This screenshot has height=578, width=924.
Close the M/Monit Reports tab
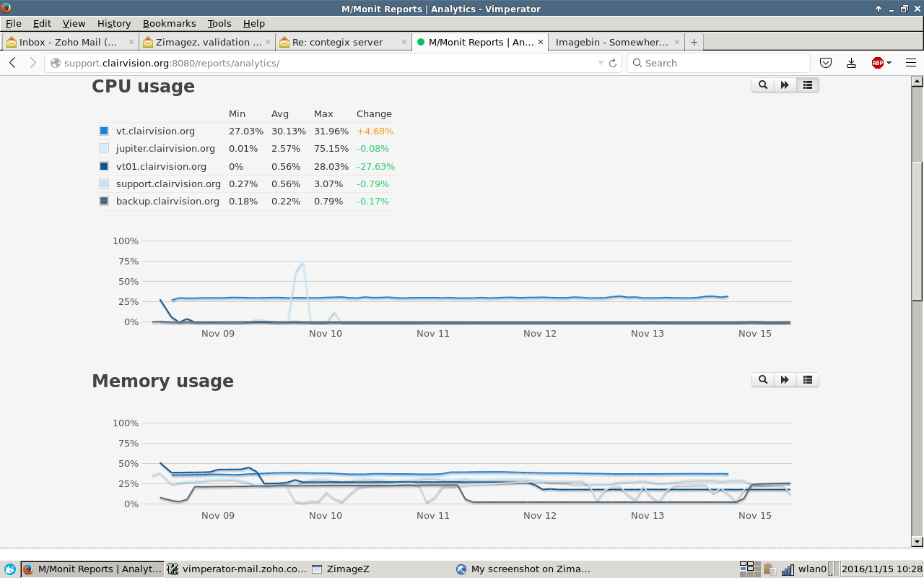(x=540, y=42)
